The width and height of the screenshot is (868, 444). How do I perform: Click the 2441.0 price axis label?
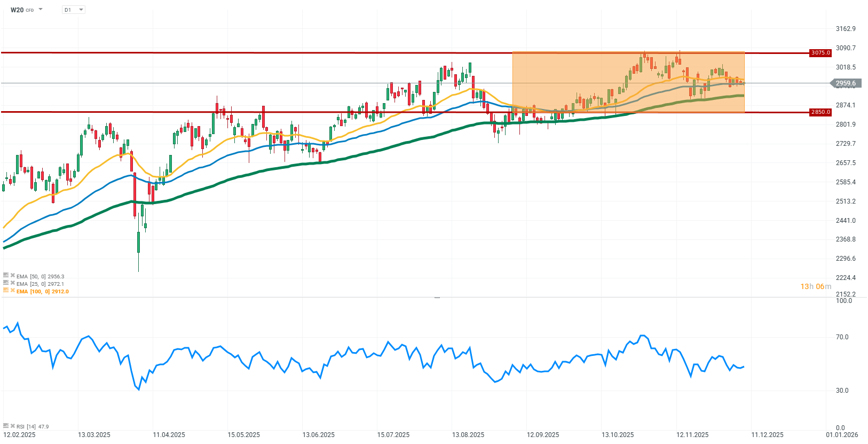coord(846,221)
